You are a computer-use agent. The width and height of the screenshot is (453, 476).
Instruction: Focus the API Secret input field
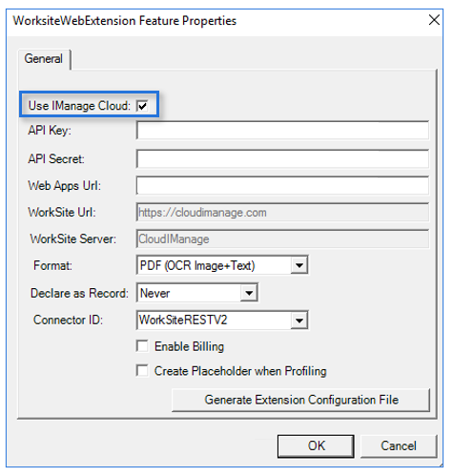(x=282, y=158)
